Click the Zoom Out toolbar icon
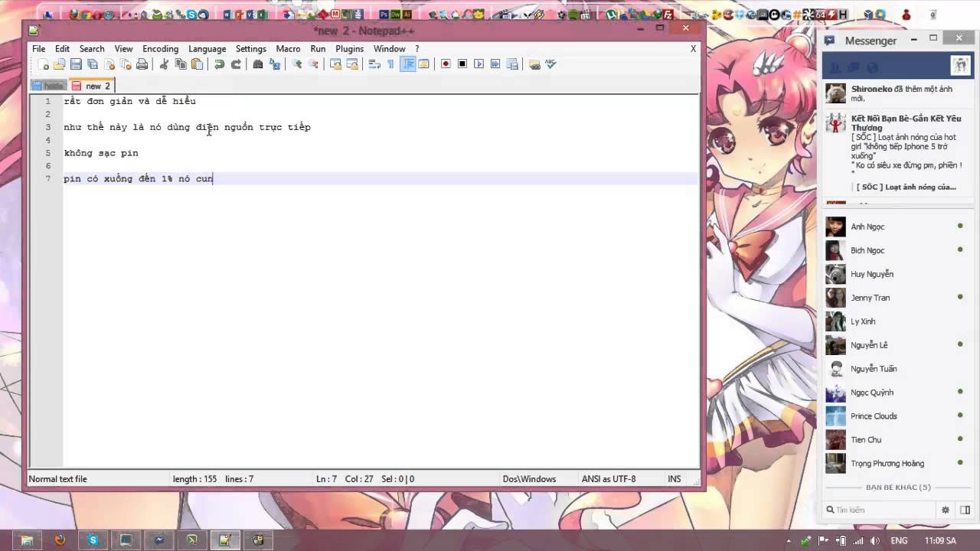 314,64
